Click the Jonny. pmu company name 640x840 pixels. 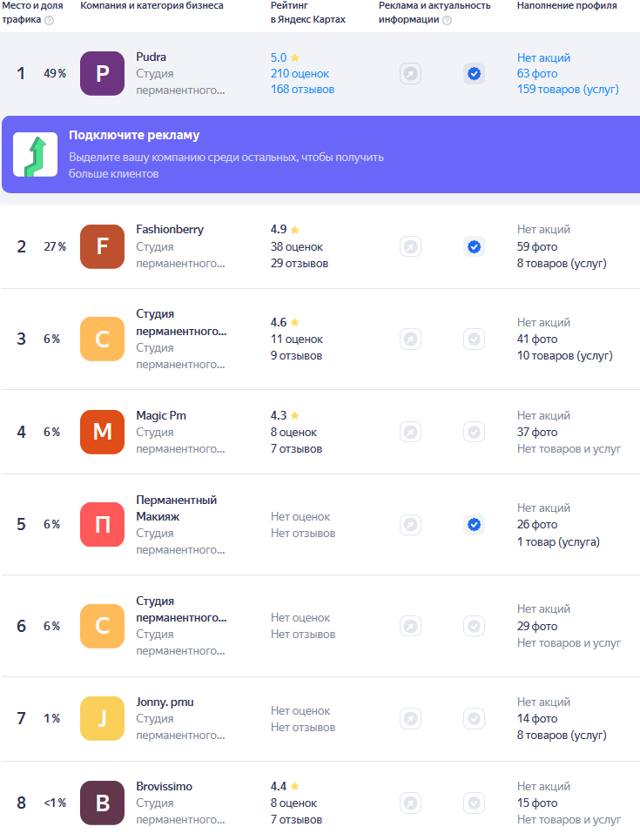pos(165,702)
